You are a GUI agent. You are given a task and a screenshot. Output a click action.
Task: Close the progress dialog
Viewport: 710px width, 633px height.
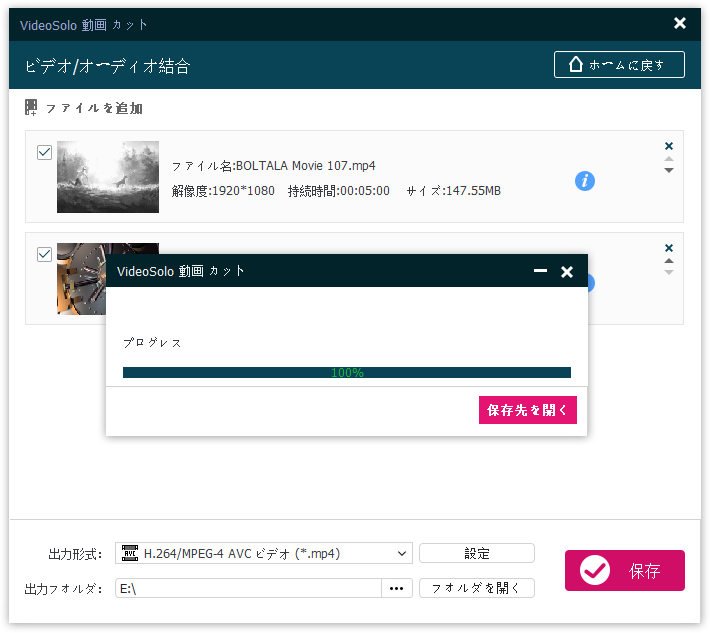567,272
